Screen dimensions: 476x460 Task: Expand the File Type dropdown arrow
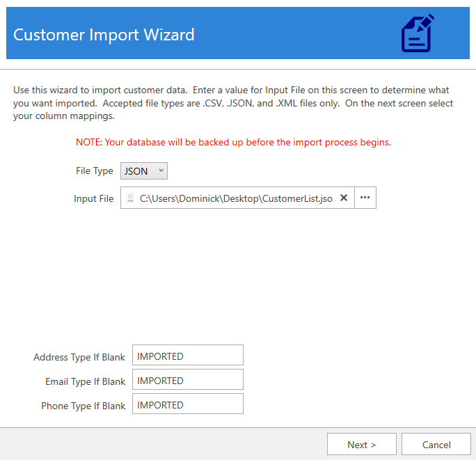pos(161,170)
